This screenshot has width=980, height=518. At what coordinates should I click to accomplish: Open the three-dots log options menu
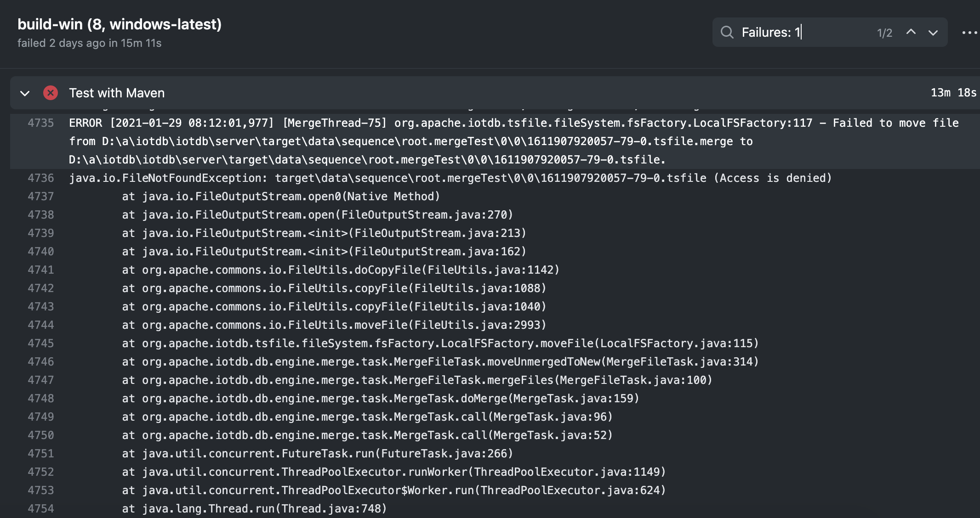click(x=969, y=33)
